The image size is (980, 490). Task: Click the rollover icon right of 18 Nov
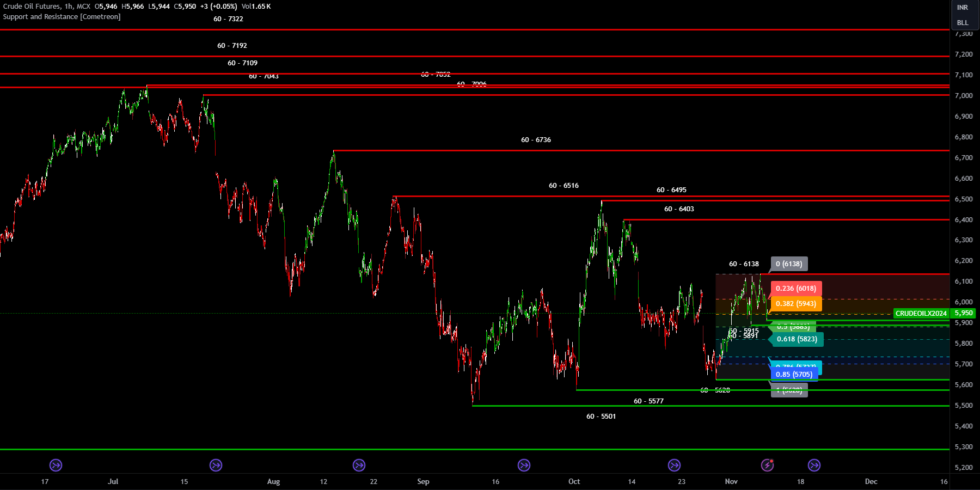point(814,465)
